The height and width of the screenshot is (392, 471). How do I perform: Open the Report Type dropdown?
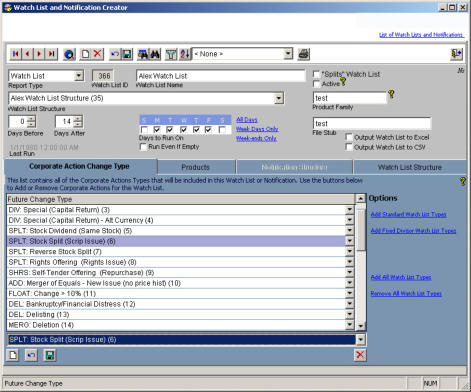(x=79, y=76)
